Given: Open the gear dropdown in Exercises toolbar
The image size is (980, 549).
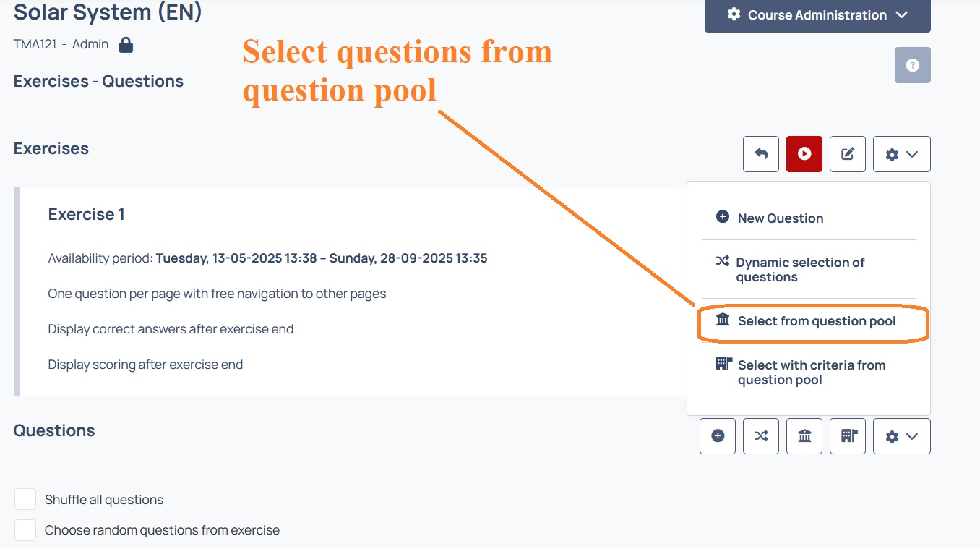Looking at the screenshot, I should click(902, 154).
